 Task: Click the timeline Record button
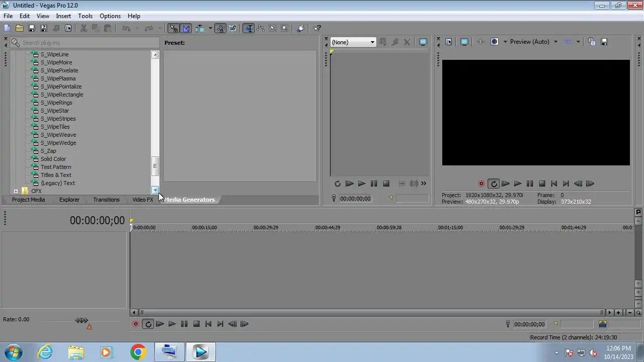pos(136,324)
